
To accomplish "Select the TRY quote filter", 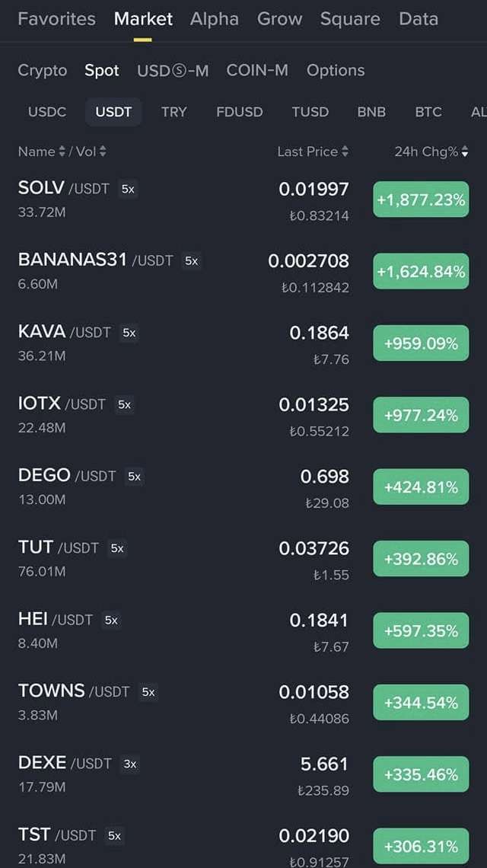I will click(x=173, y=112).
